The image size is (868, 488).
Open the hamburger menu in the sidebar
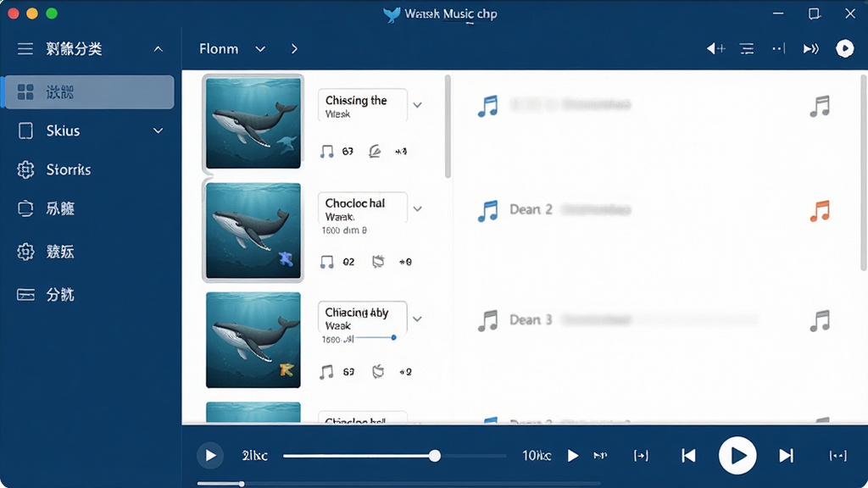click(x=25, y=48)
